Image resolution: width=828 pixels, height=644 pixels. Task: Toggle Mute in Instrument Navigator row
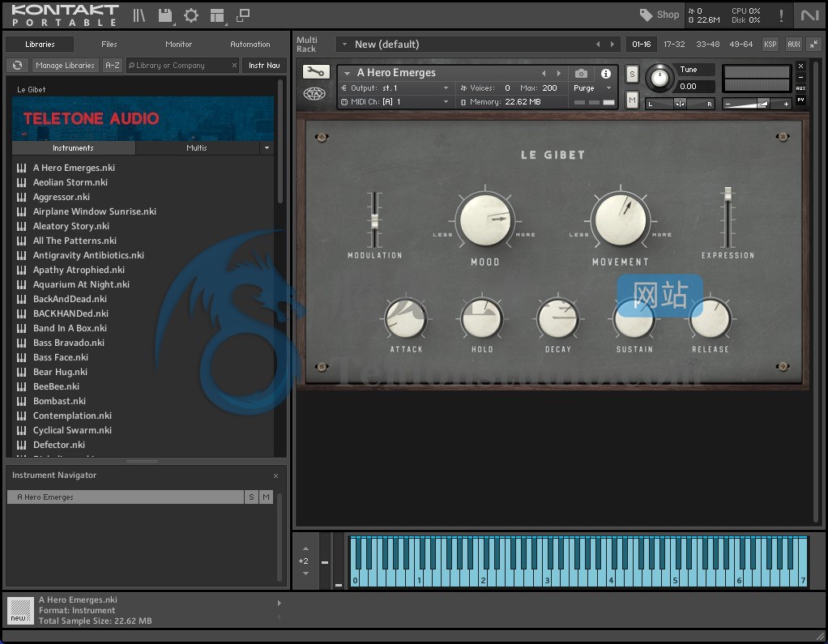pos(266,497)
